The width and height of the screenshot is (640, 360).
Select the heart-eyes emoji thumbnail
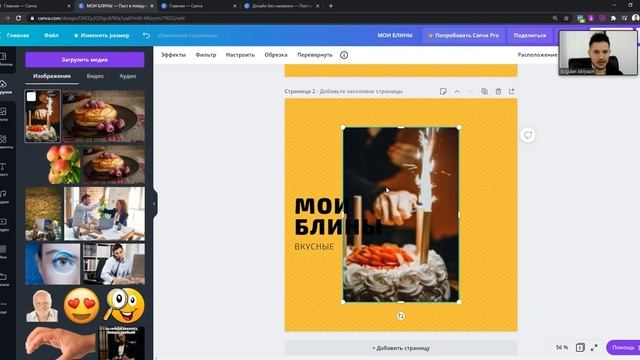pyautogui.click(x=82, y=305)
